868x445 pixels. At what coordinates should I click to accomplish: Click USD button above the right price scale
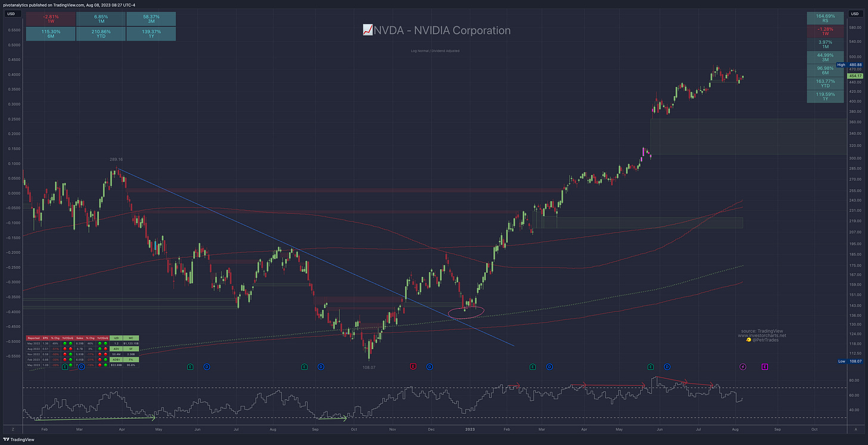855,13
